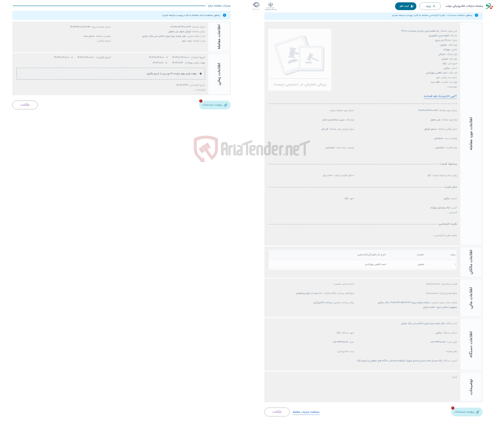The image size is (504, 421).
Task: Click the بازگشت back button on left panel
Action: [x=25, y=105]
